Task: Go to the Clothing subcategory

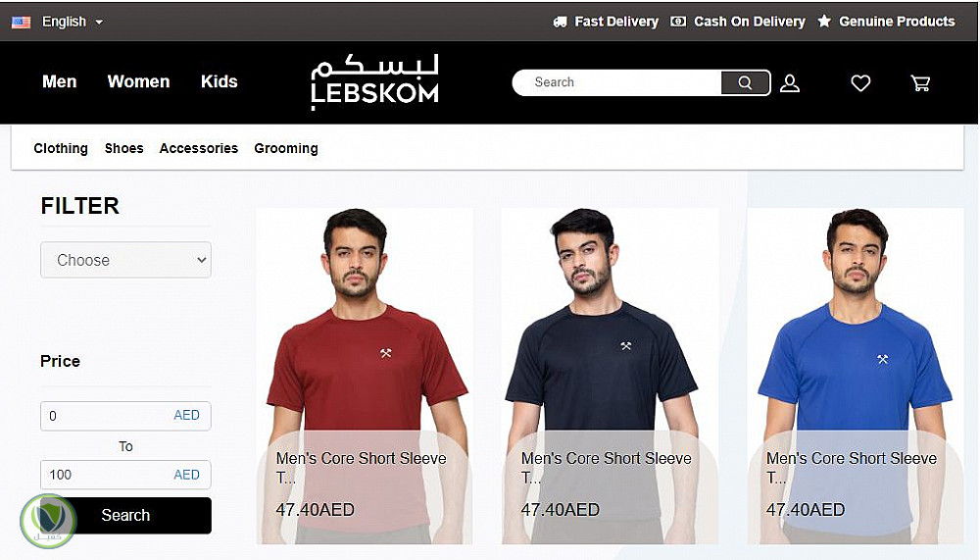Action: point(61,148)
